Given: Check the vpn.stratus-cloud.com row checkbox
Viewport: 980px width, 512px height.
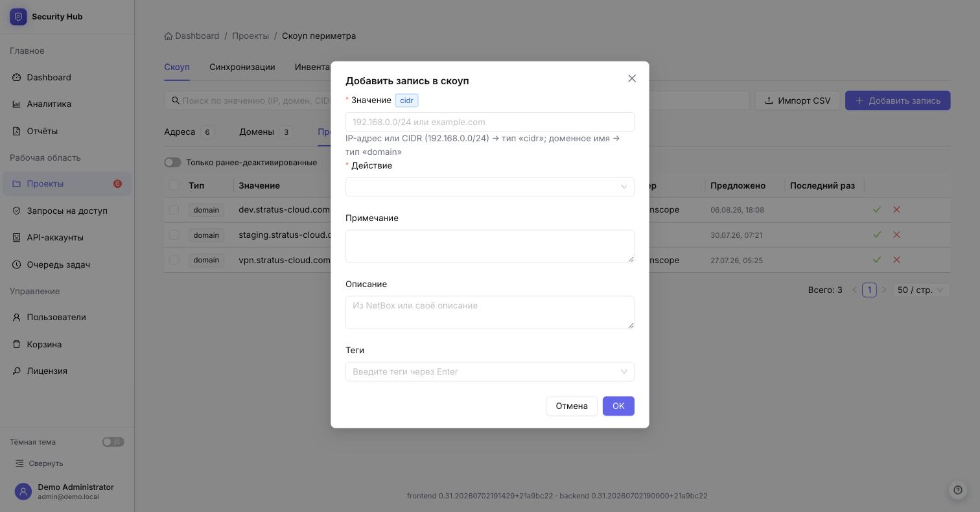Looking at the screenshot, I should click(x=174, y=260).
